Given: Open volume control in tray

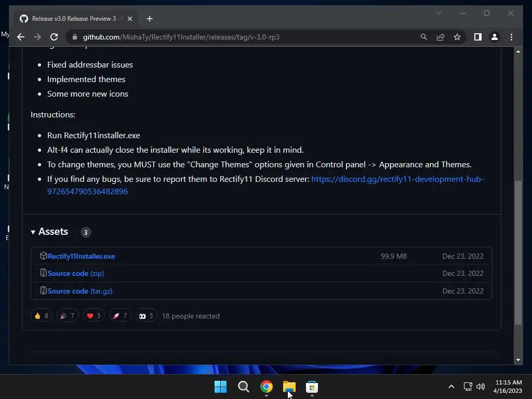Looking at the screenshot, I should click(x=481, y=387).
